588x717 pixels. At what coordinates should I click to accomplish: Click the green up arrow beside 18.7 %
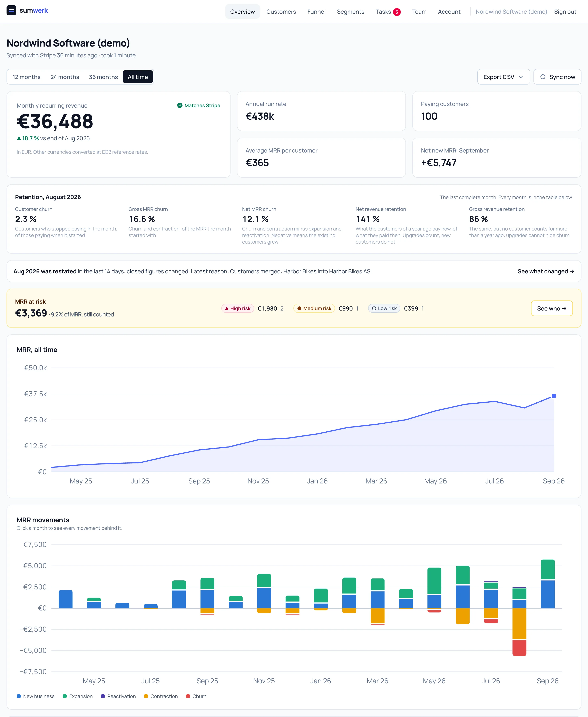click(19, 138)
